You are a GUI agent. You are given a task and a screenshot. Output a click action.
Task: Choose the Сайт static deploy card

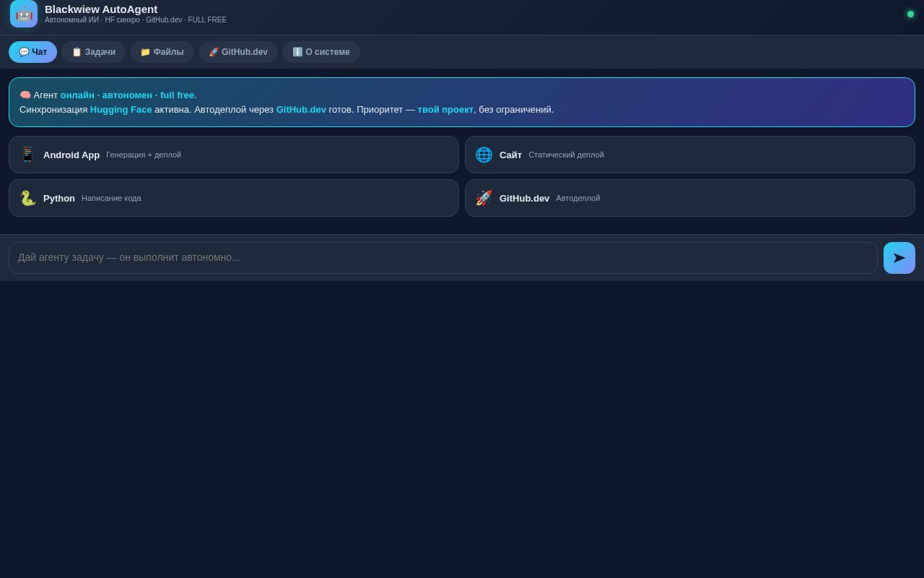coord(690,155)
